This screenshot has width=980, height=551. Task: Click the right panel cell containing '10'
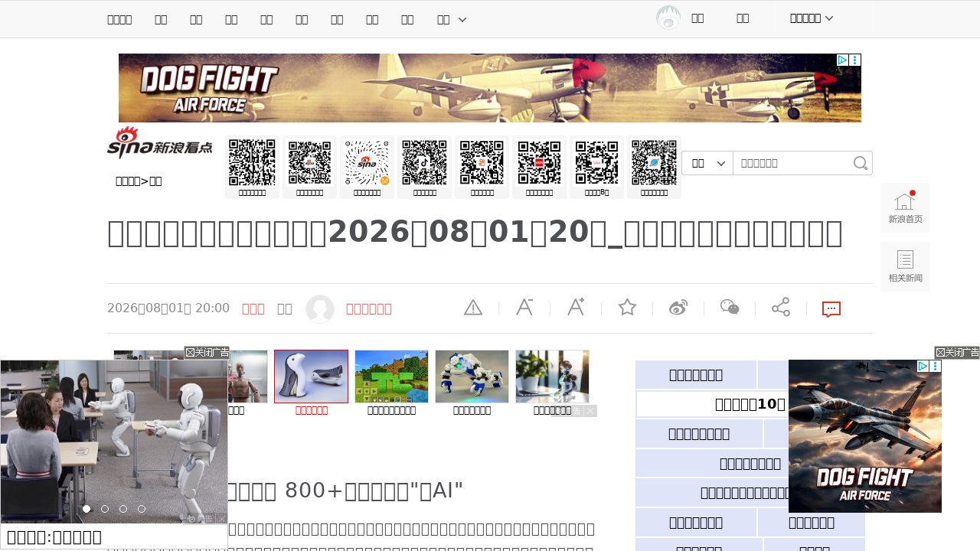712,404
